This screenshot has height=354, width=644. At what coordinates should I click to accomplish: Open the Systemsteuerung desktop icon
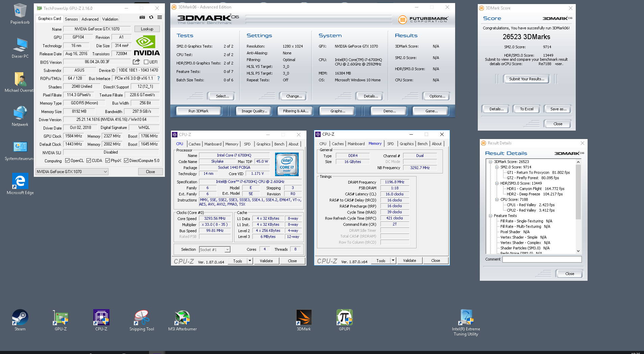pyautogui.click(x=20, y=150)
